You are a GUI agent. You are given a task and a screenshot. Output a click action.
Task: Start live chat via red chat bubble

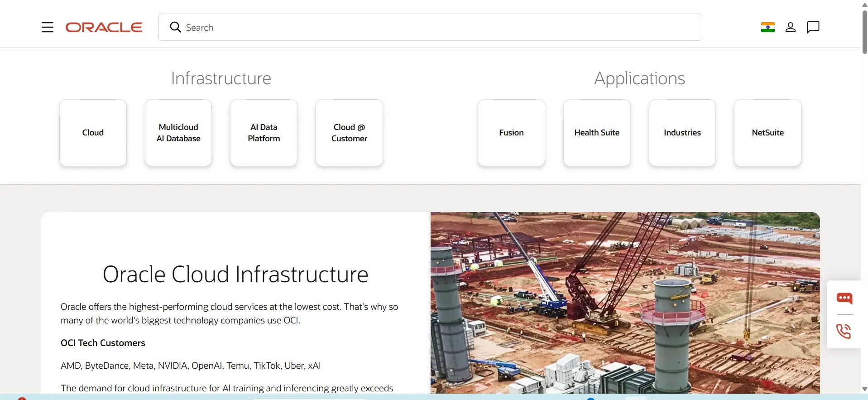pos(844,298)
